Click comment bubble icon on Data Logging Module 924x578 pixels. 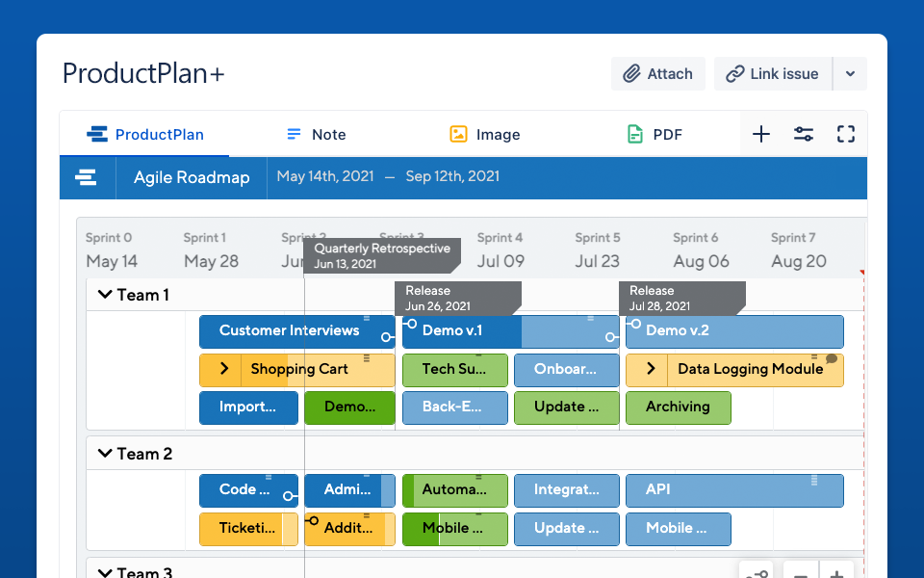832,358
